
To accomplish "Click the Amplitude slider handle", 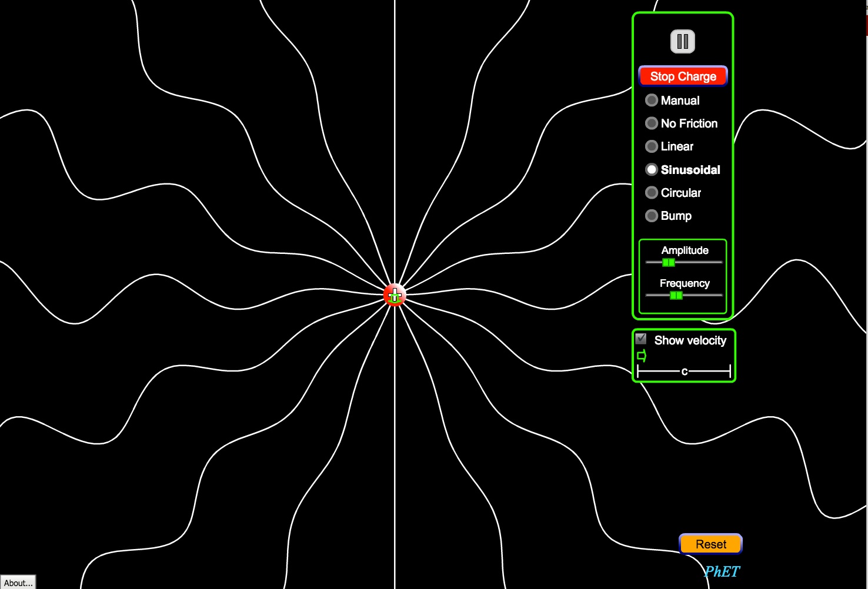I will [668, 263].
